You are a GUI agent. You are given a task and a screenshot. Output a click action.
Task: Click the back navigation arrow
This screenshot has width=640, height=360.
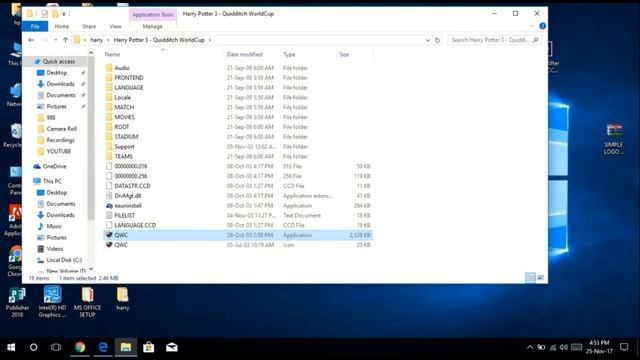(31, 40)
